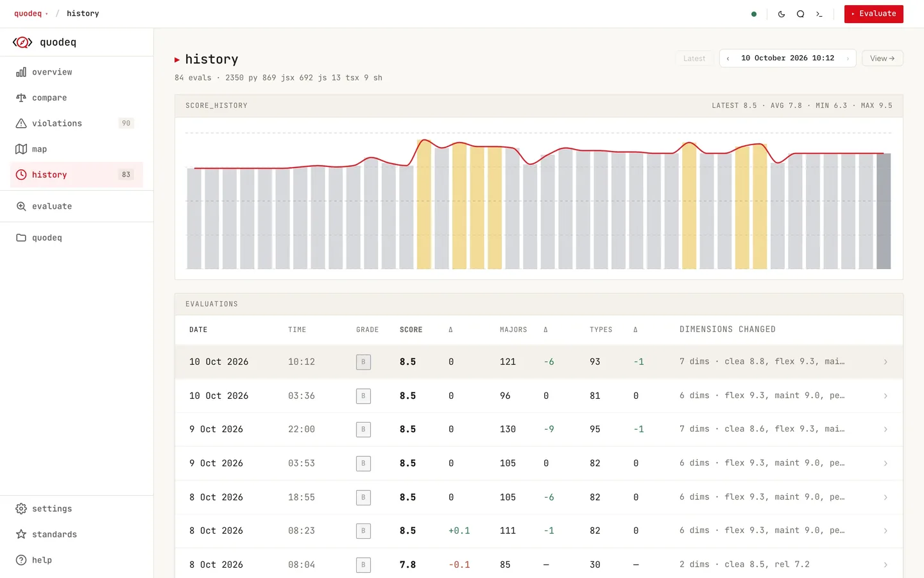Sort by the DATE column header
924x578 pixels.
pos(198,330)
